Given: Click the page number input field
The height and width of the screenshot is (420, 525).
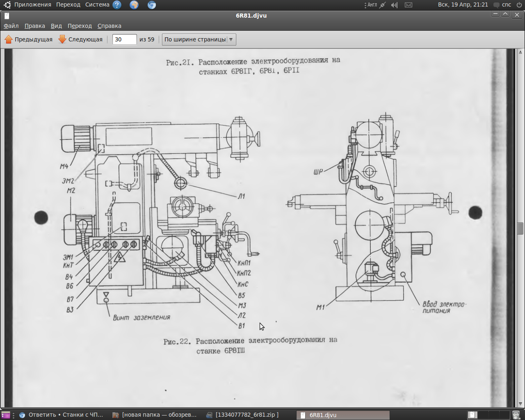Looking at the screenshot, I should [x=124, y=39].
